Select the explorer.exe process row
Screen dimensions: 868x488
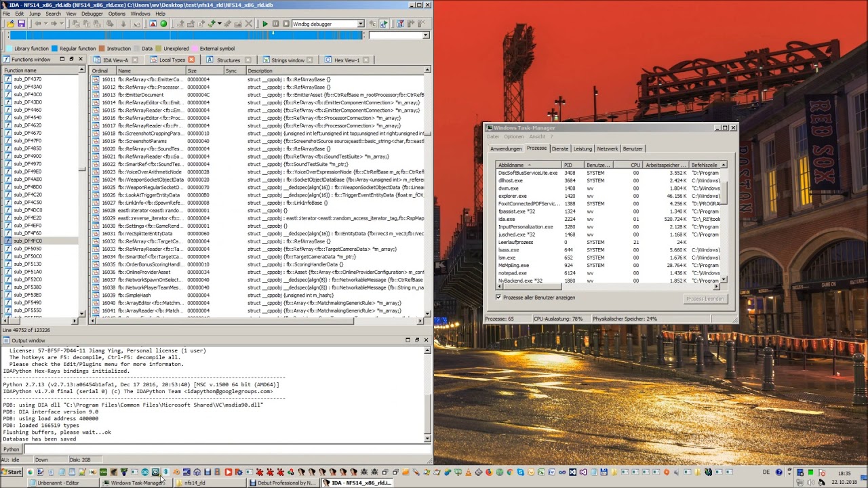pos(608,196)
